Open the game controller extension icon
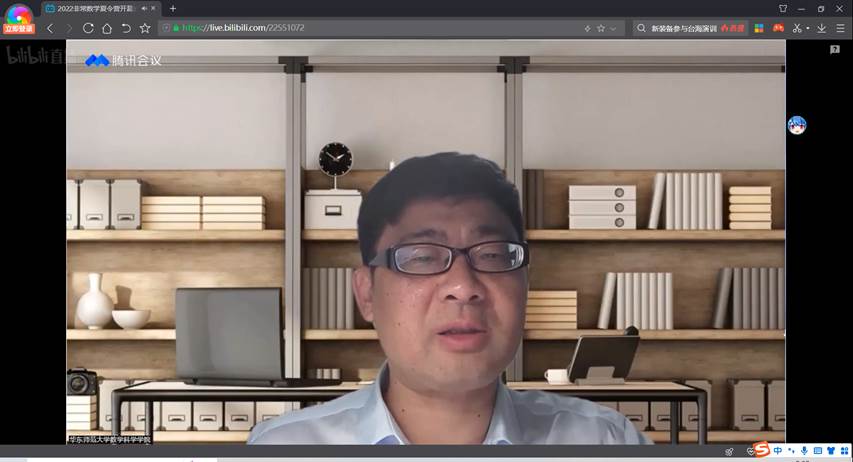 (x=778, y=28)
